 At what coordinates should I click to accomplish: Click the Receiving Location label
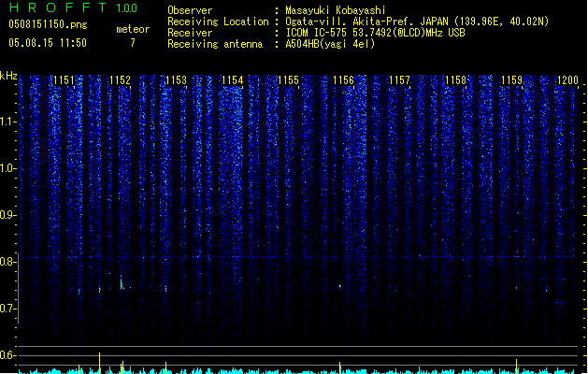coord(218,22)
